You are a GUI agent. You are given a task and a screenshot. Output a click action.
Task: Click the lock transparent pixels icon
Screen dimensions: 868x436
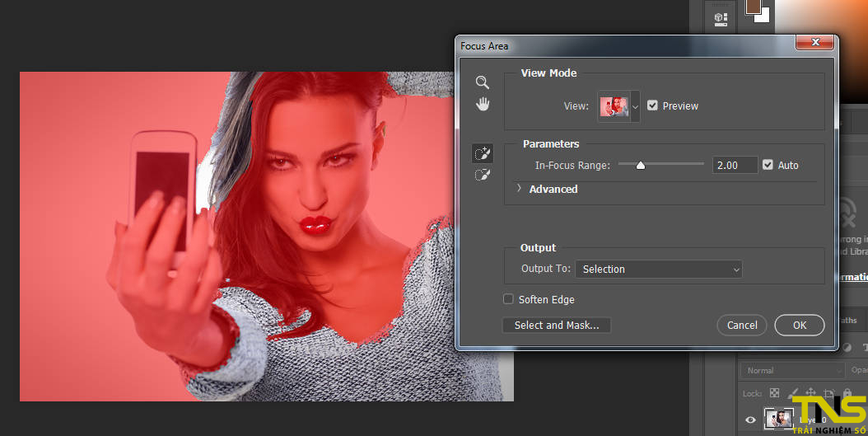click(774, 393)
